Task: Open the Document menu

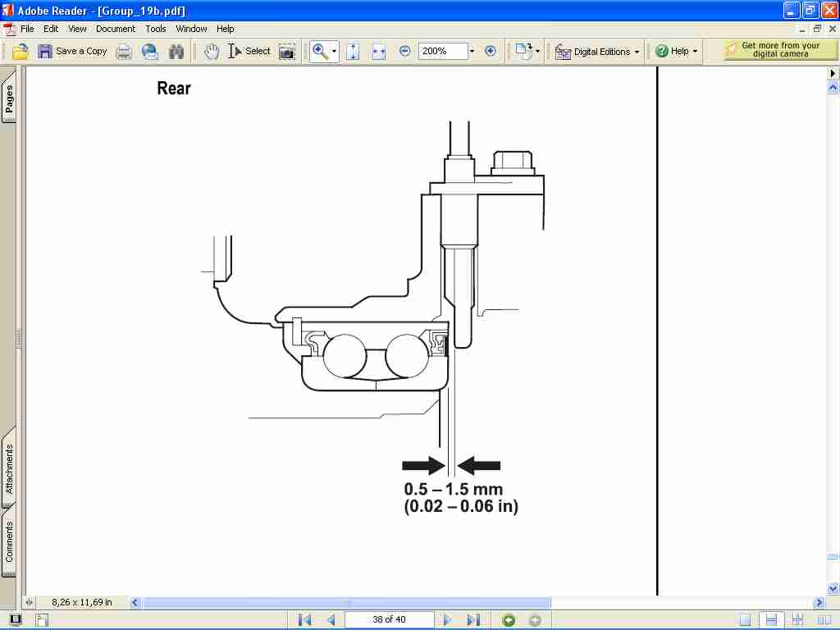Action: click(x=116, y=29)
